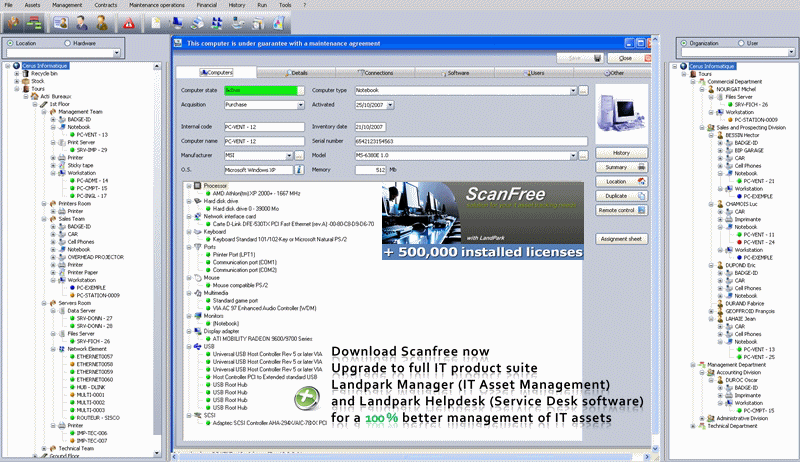Select the Location radio button
The image size is (800, 462).
(10, 43)
